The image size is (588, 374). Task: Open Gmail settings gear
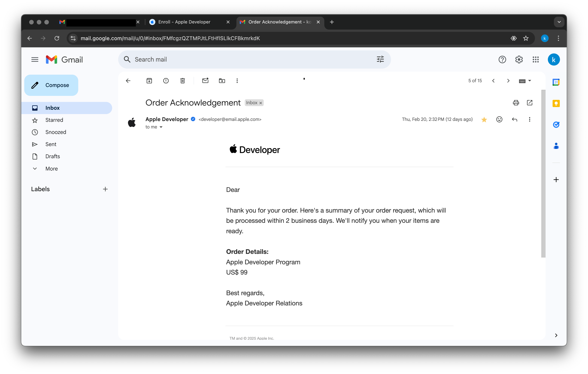click(x=519, y=59)
